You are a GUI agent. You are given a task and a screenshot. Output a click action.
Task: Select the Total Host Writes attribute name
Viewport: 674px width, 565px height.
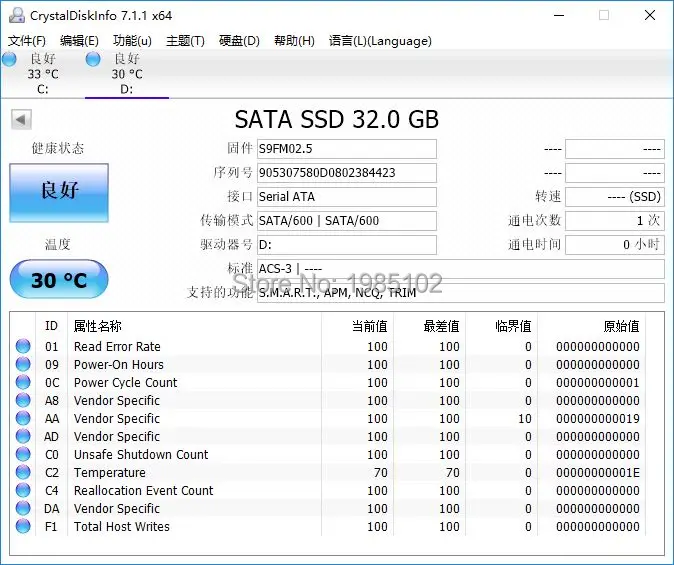122,526
